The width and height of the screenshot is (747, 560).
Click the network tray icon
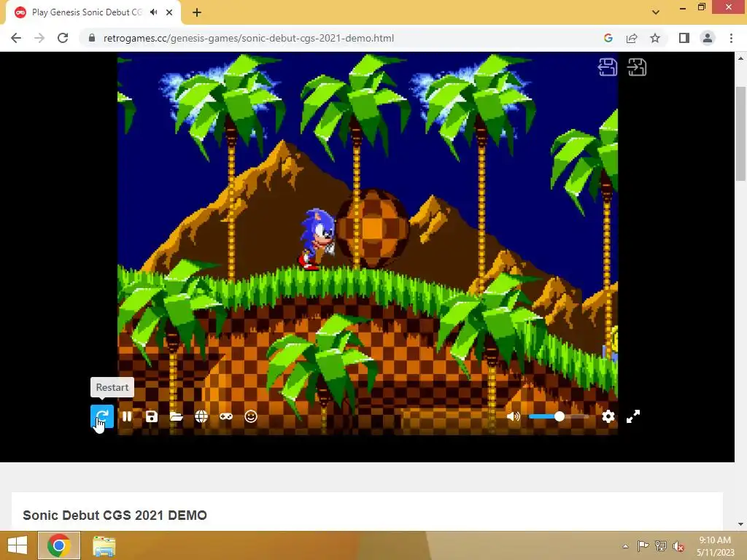(661, 546)
